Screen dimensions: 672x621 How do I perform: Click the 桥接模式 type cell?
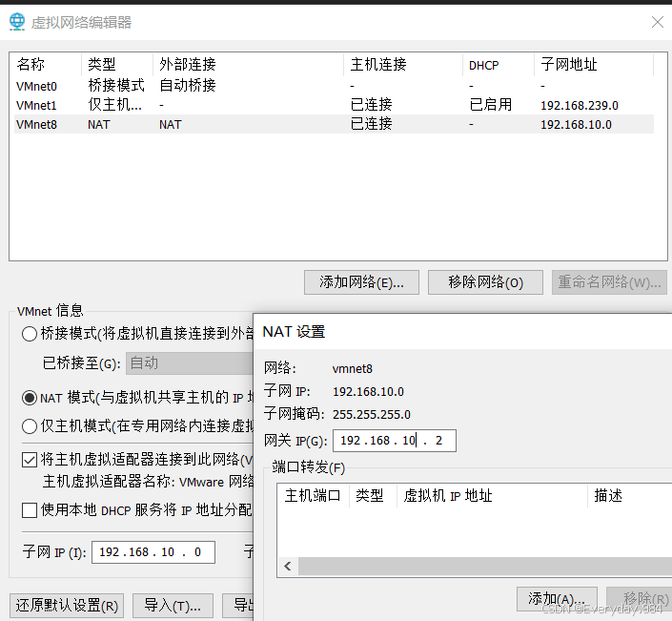116,85
